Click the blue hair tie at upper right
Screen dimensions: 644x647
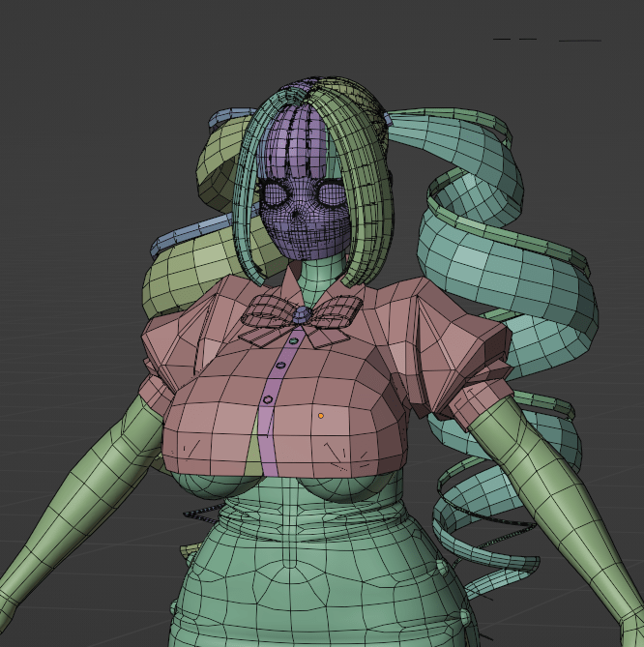(x=390, y=118)
